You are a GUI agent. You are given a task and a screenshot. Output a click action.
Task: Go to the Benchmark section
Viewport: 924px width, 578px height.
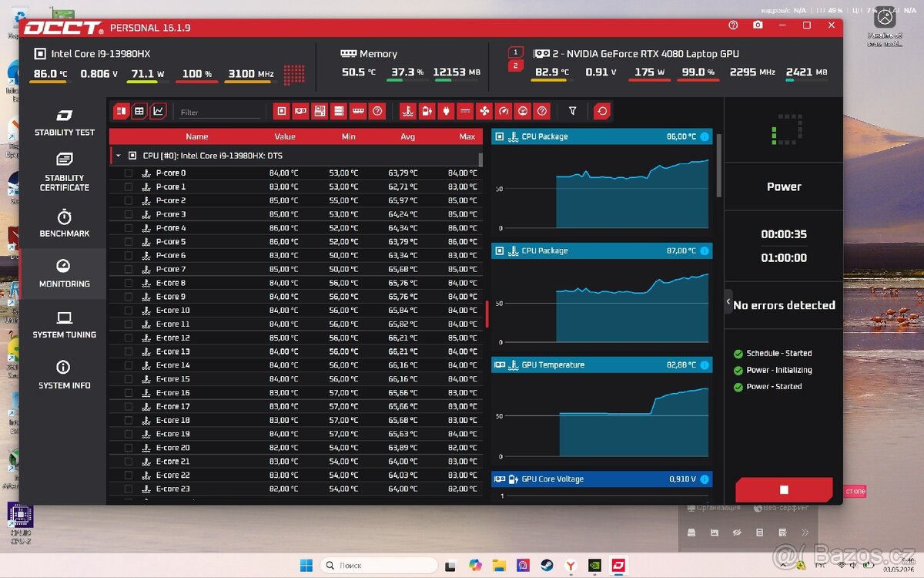click(x=64, y=223)
